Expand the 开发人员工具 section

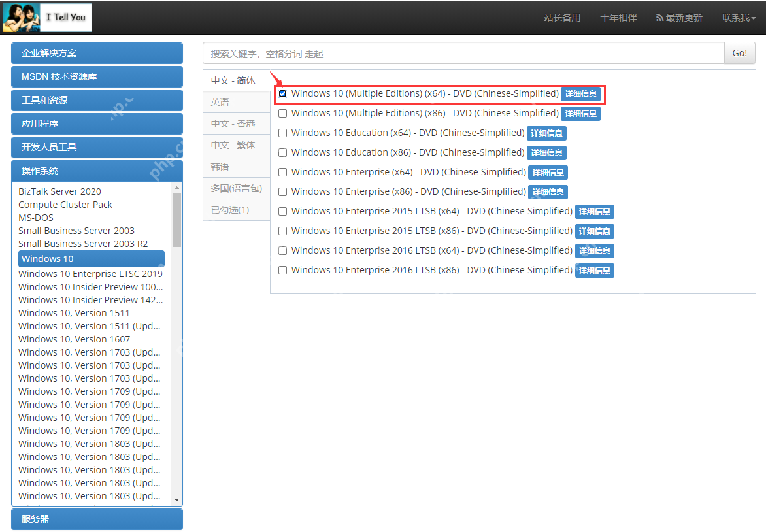click(x=97, y=147)
